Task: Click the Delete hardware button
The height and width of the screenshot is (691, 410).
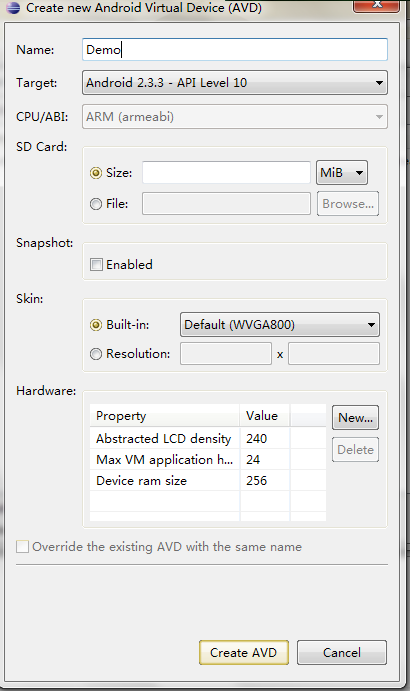Action: (355, 450)
